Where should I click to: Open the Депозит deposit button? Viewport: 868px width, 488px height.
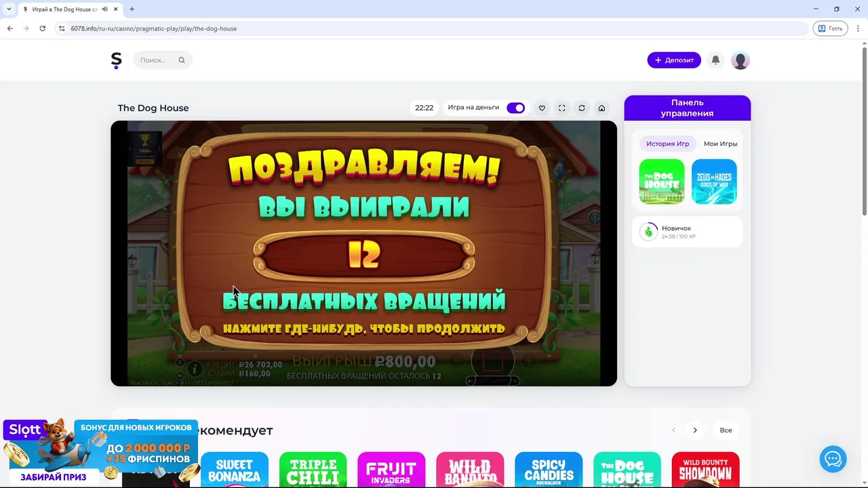[x=674, y=60]
